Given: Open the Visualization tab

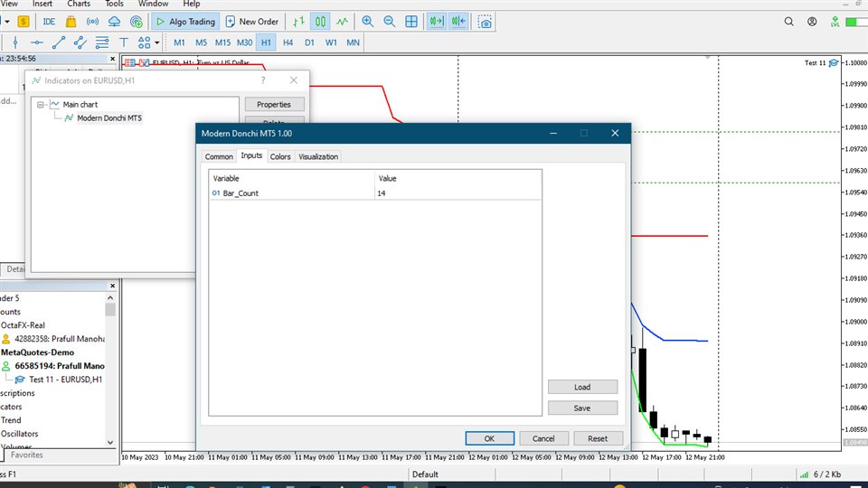Looking at the screenshot, I should (318, 156).
